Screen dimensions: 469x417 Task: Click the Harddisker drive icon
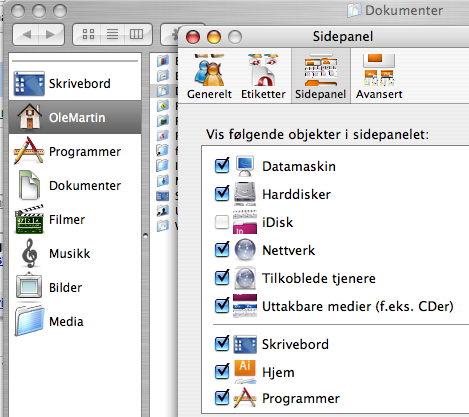245,194
